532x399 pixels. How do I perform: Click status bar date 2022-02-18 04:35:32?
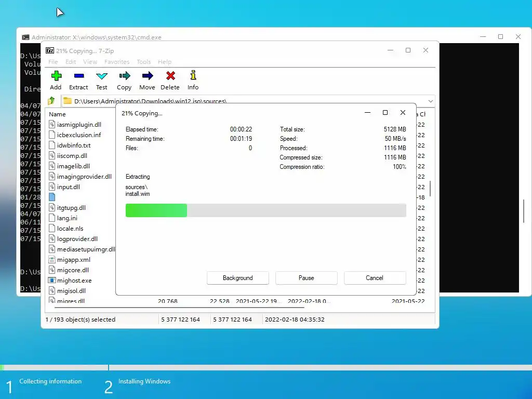coord(295,320)
